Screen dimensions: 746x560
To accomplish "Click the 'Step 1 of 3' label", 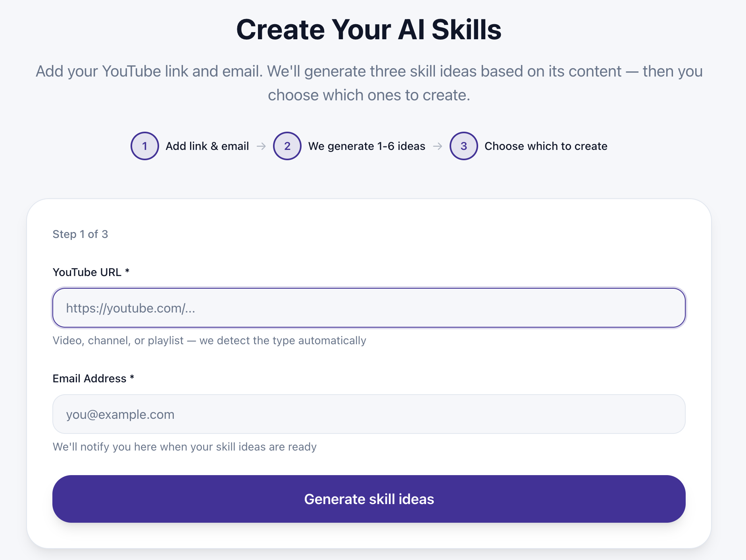I will coord(80,234).
